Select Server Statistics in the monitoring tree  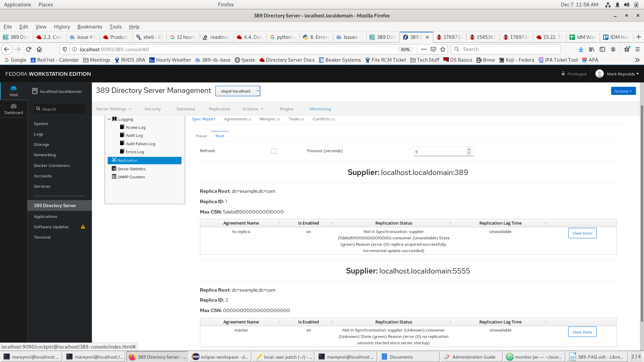131,169
